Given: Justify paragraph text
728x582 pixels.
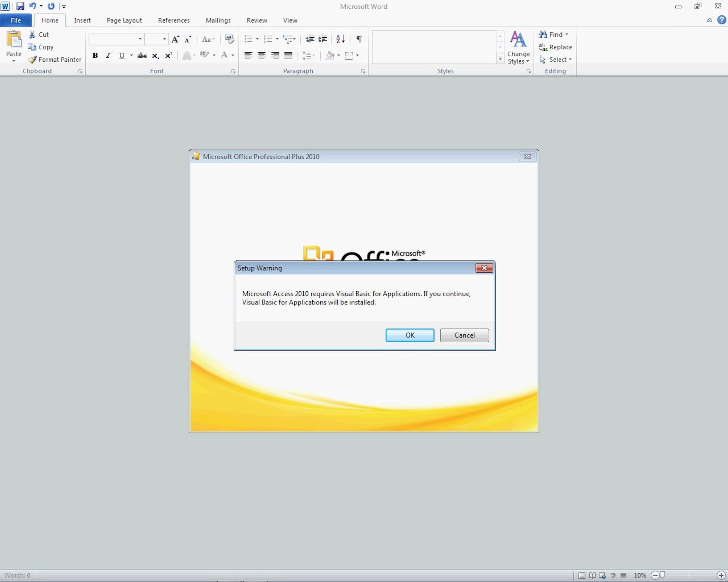Looking at the screenshot, I should tap(288, 56).
